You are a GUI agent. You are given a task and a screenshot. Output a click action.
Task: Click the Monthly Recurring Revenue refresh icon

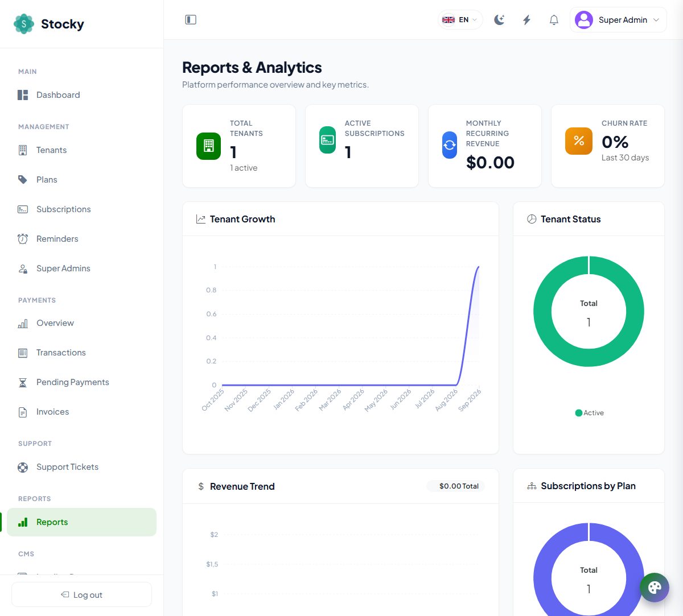click(x=450, y=145)
